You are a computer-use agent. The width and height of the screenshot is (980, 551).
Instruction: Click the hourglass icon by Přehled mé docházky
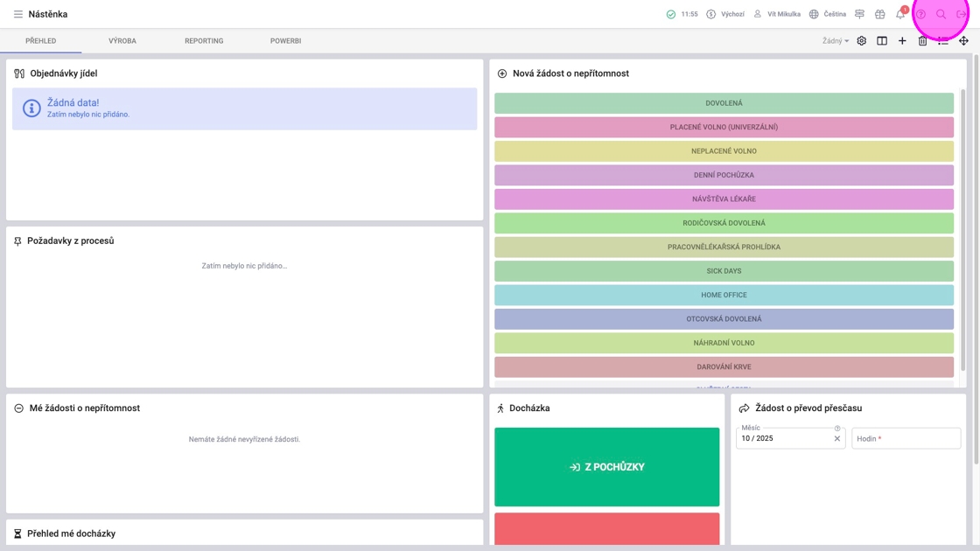[17, 534]
